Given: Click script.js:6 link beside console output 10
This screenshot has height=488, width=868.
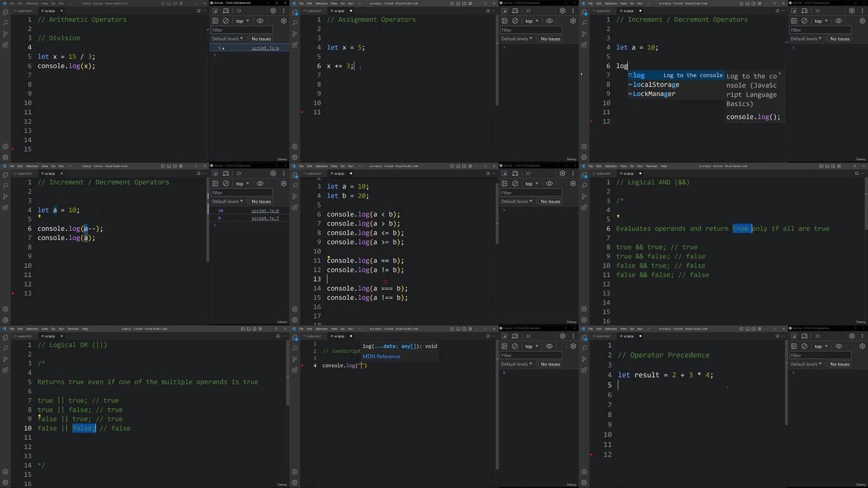Looking at the screenshot, I should pos(265,211).
